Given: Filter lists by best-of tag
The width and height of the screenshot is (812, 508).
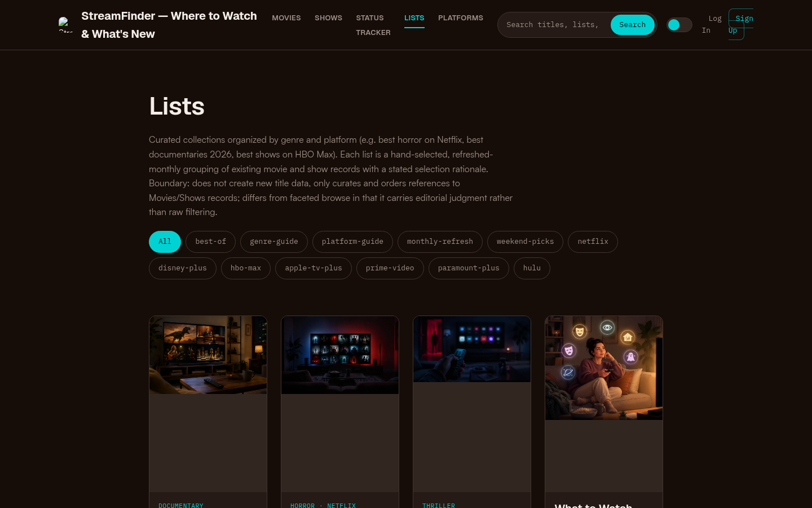Looking at the screenshot, I should tap(210, 242).
